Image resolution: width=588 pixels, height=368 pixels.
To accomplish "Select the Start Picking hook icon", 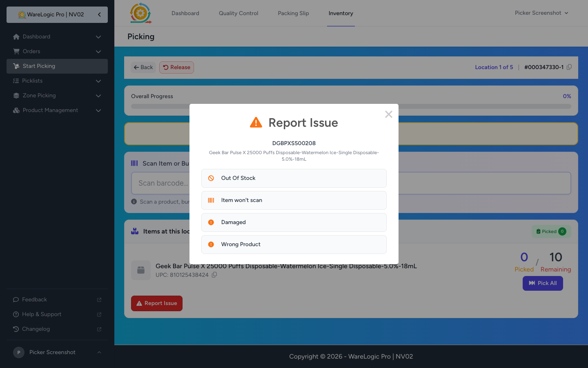I will point(16,66).
